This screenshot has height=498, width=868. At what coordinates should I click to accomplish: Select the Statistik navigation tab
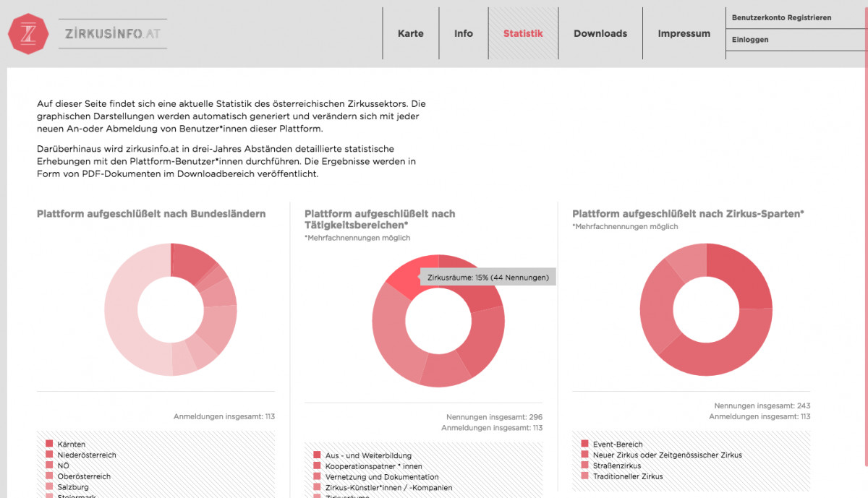click(x=523, y=33)
